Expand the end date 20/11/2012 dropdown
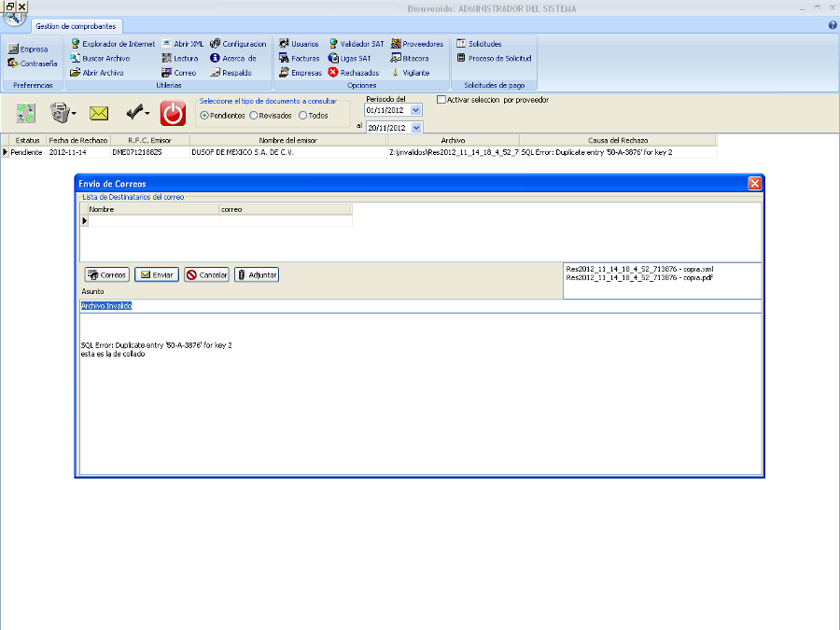The image size is (840, 630). (x=416, y=127)
